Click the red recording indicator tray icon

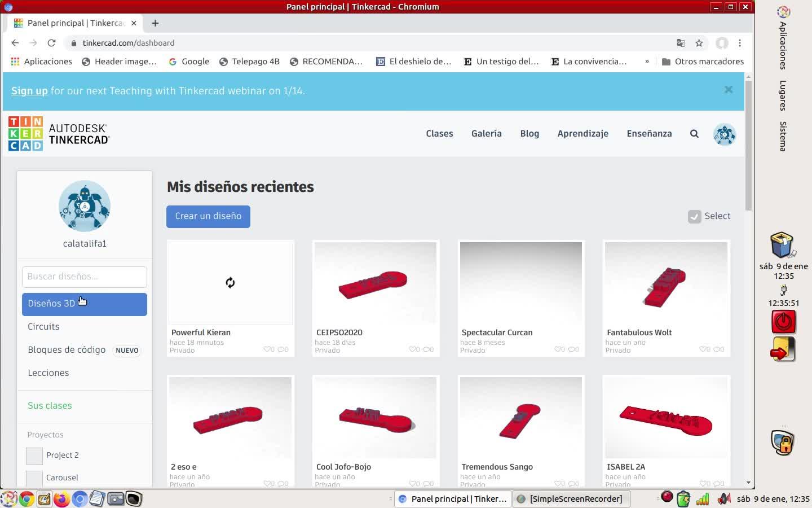click(667, 497)
